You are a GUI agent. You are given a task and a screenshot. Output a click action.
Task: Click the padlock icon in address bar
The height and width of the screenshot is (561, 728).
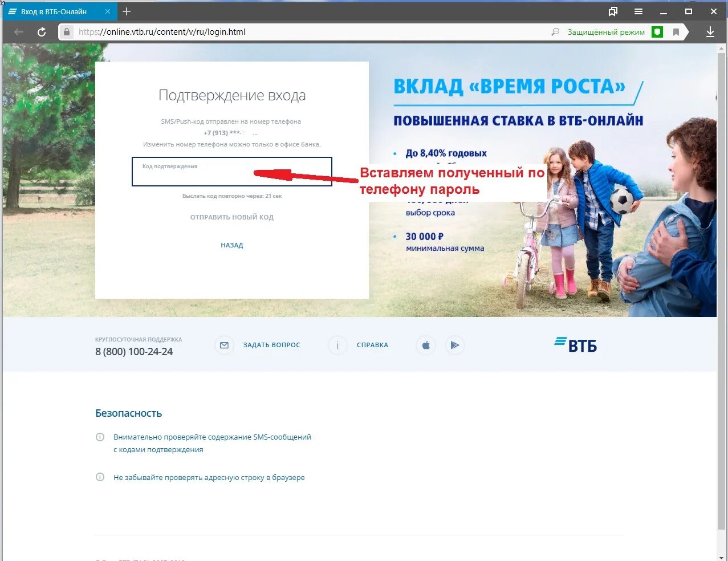coord(67,32)
